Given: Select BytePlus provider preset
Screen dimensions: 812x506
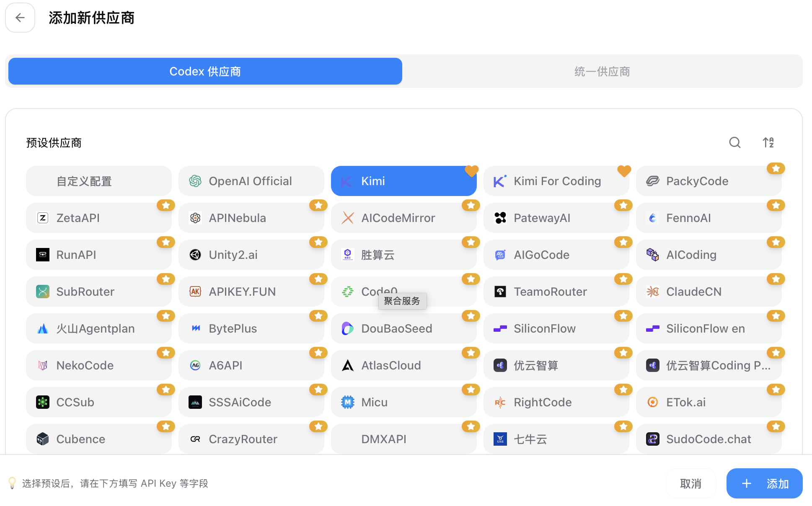Looking at the screenshot, I should coord(251,328).
